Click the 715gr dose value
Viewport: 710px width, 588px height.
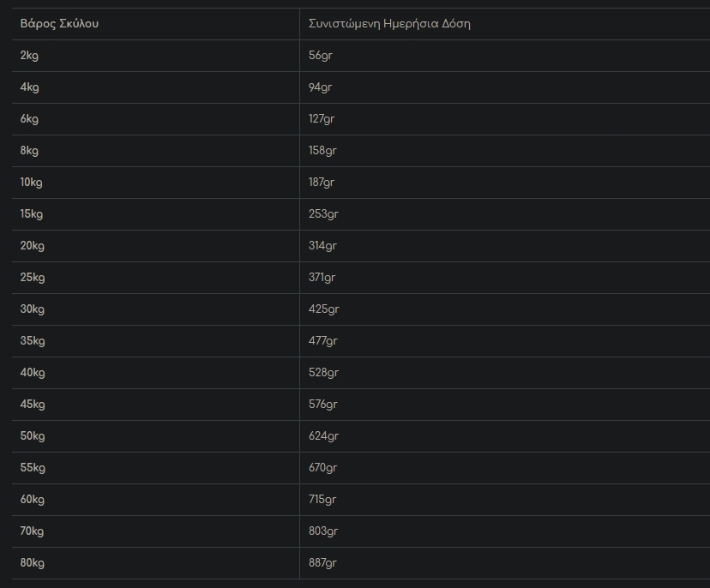click(x=322, y=500)
